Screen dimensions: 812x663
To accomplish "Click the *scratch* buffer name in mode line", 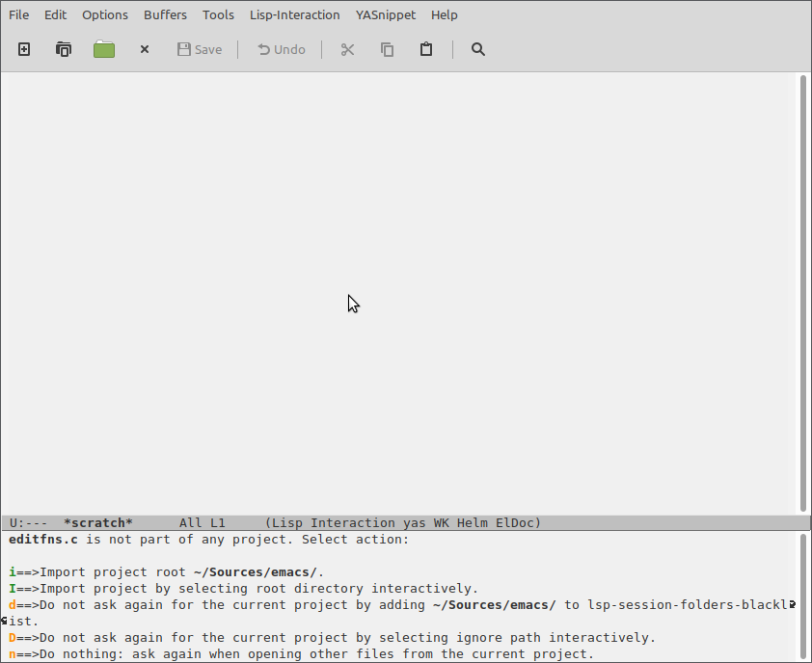I will point(98,522).
